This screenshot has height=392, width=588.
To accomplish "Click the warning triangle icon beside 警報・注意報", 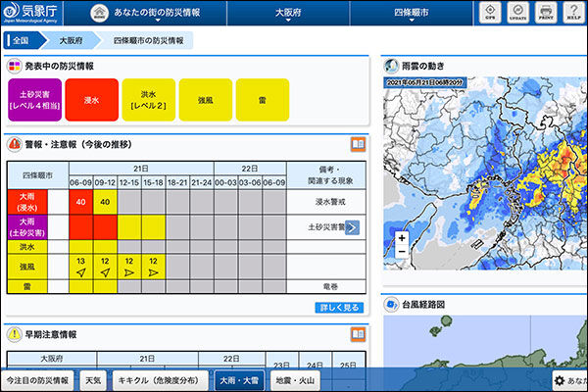I will 15,144.
